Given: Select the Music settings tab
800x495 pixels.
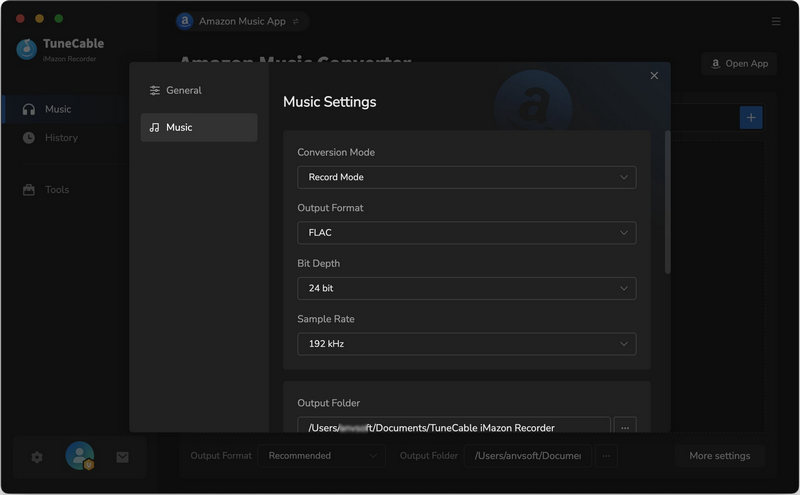Looking at the screenshot, I should point(198,128).
